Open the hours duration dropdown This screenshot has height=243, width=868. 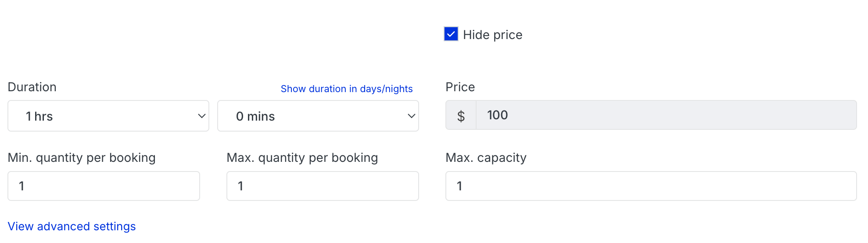point(108,116)
